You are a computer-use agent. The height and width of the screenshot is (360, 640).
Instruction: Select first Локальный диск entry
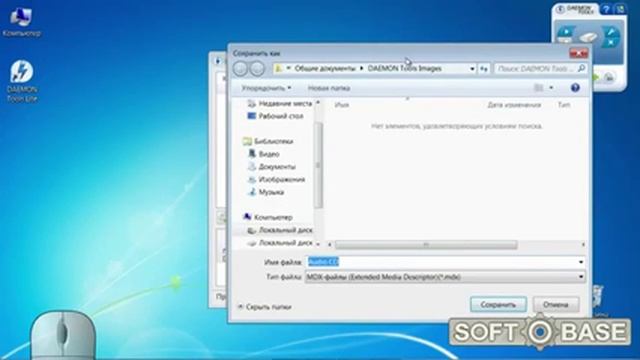(280, 230)
